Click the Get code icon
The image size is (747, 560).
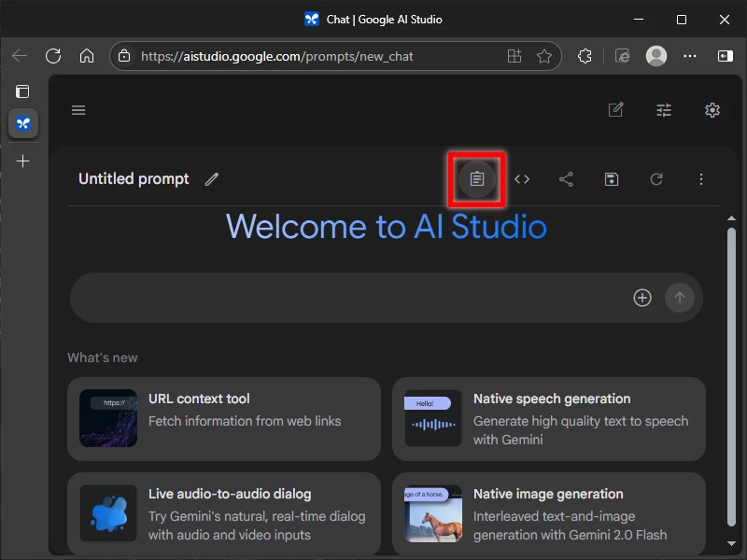pos(522,179)
